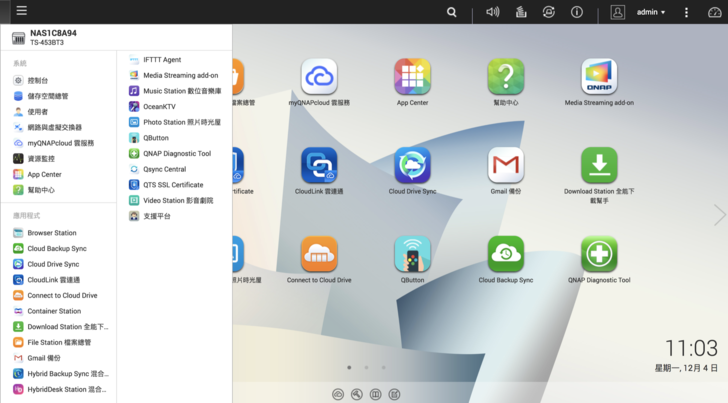The width and height of the screenshot is (728, 403).
Task: Click the feedback bottom dock icon
Action: coord(394,394)
